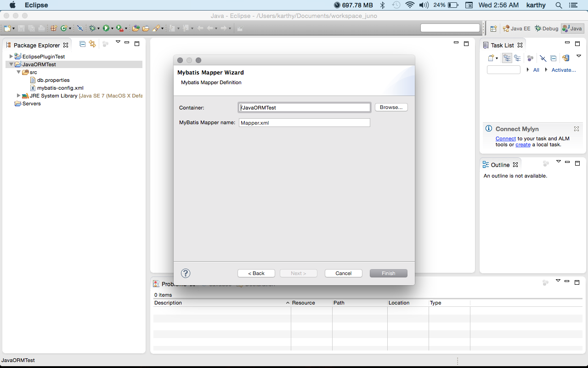Open the Run configurations dropdown arrow
The width and height of the screenshot is (588, 368).
pyautogui.click(x=112, y=29)
